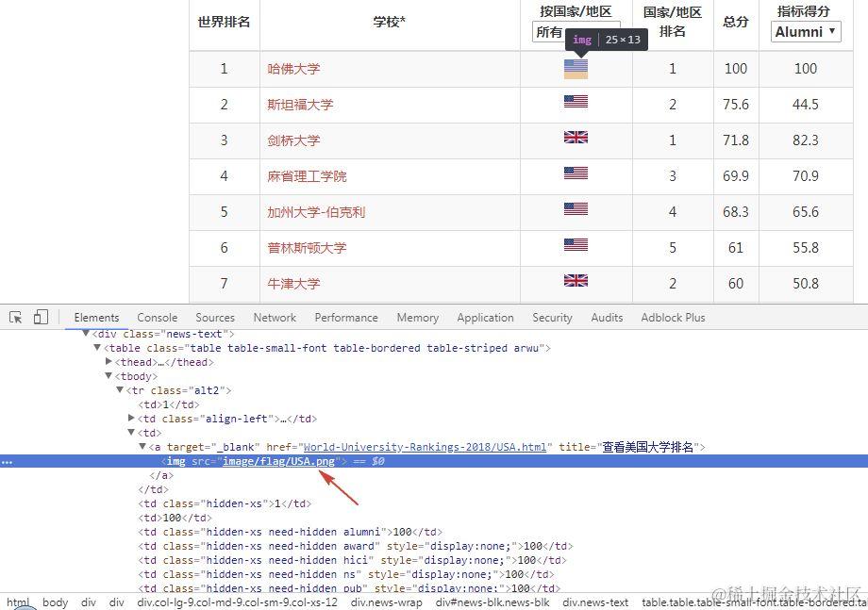Click alumni score 82.3 in Cambridge row
Image resolution: width=868 pixels, height=610 pixels.
(x=806, y=140)
